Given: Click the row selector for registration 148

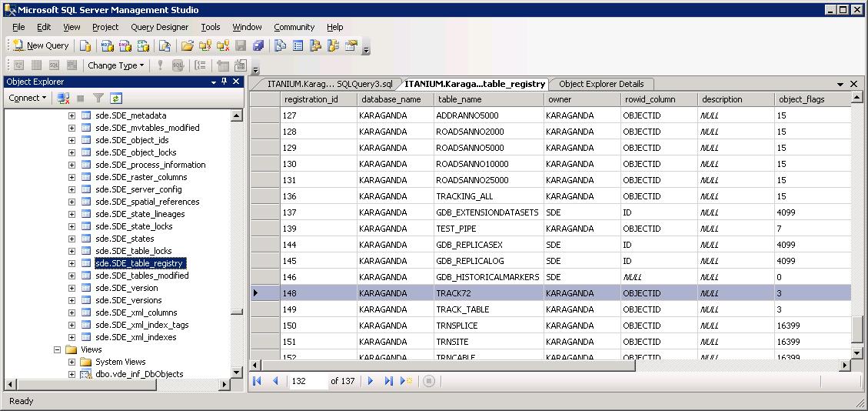Looking at the screenshot, I should click(264, 293).
